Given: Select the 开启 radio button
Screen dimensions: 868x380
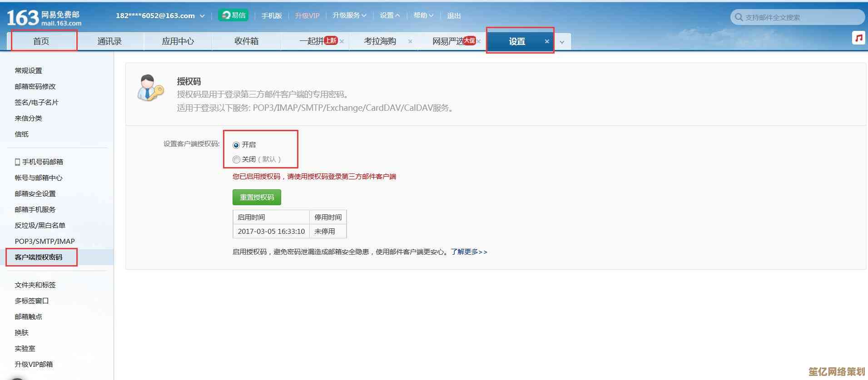Looking at the screenshot, I should [x=236, y=145].
